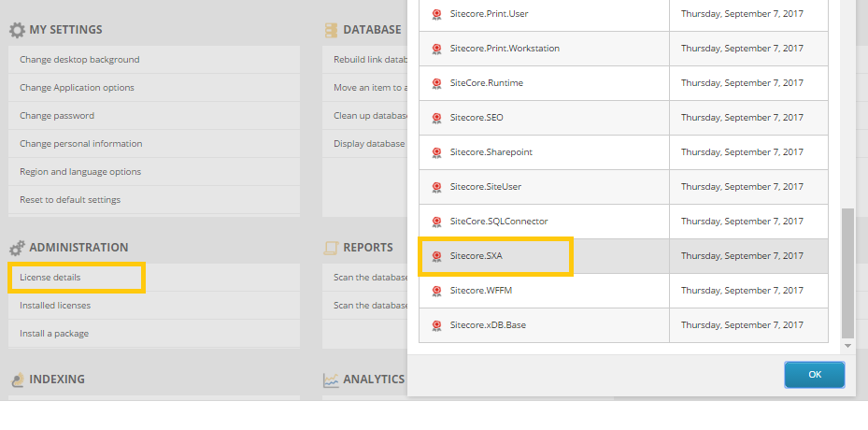Click the date cell for SiteCore.Runtime
The image size is (868, 430).
click(x=748, y=83)
